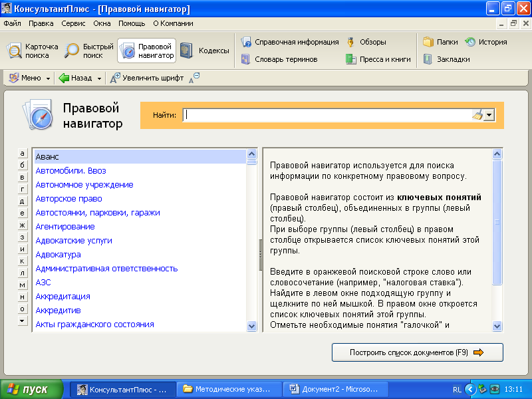Switch to Документ2 Microsoft Word taskbar item

[x=336, y=389]
